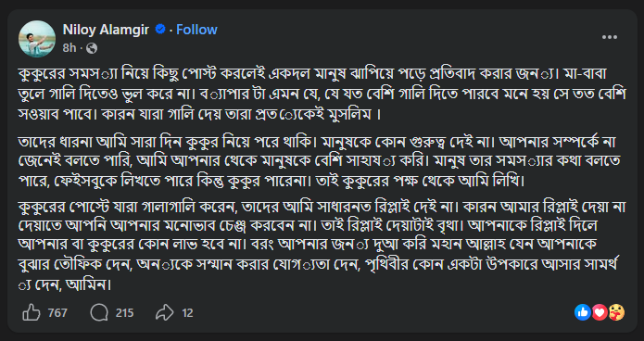The height and width of the screenshot is (341, 644).
Task: Open Niloy Alamgir's profile picture
Action: [x=36, y=39]
